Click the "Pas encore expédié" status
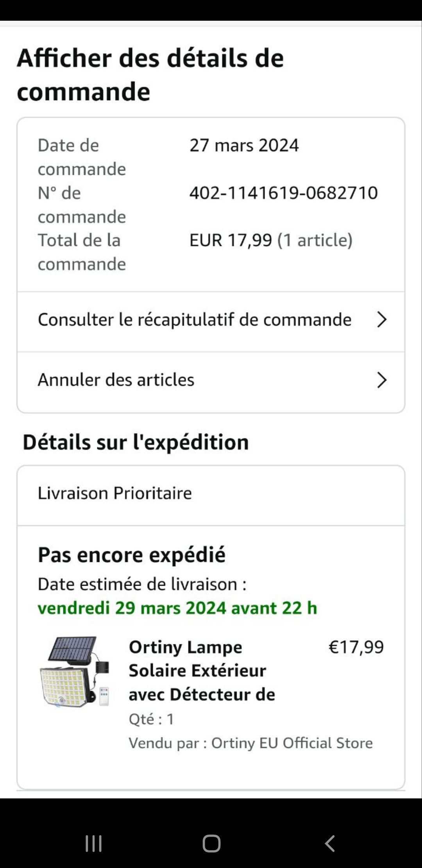The height and width of the screenshot is (868, 422). click(x=132, y=554)
